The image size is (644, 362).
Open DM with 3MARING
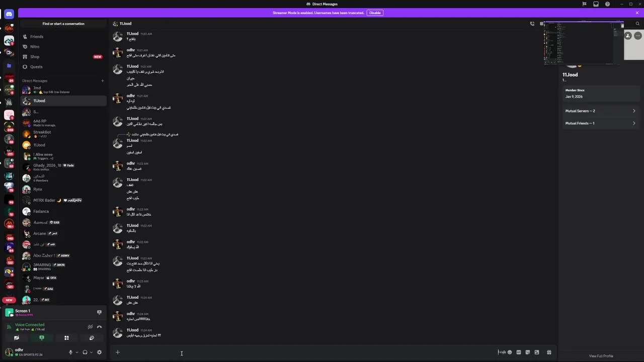coord(63,266)
